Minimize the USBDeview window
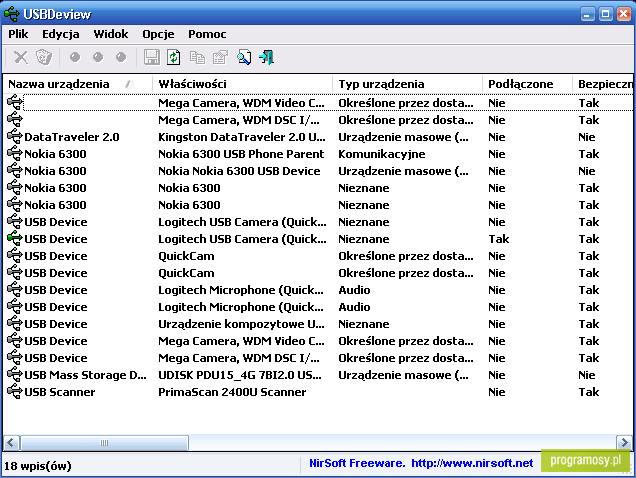Image resolution: width=636 pixels, height=478 pixels. tap(587, 14)
